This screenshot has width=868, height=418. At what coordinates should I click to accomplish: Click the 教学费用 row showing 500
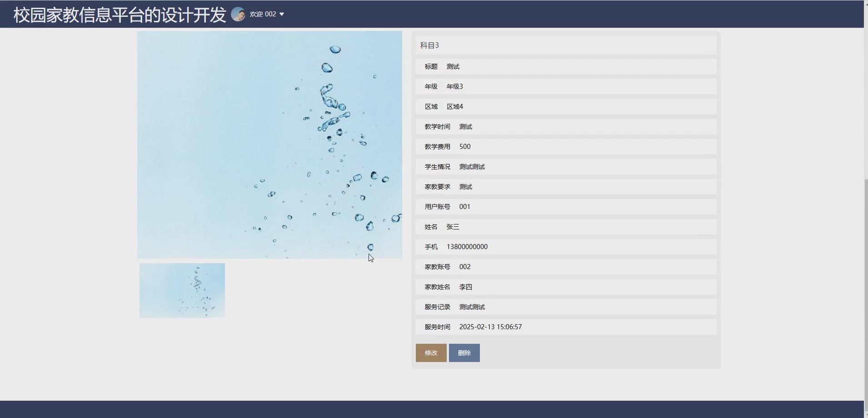[565, 146]
